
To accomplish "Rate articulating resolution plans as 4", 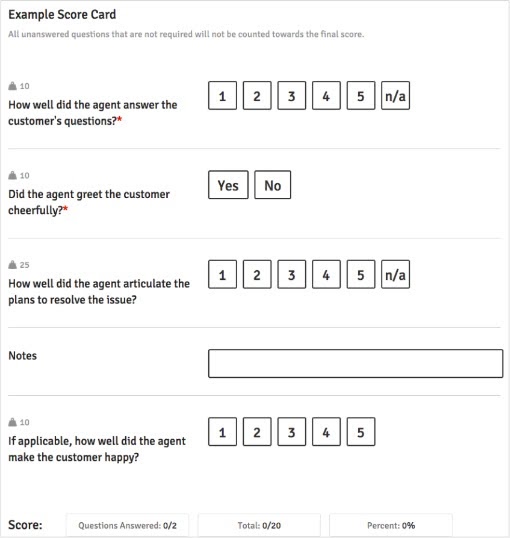I will click(x=326, y=274).
